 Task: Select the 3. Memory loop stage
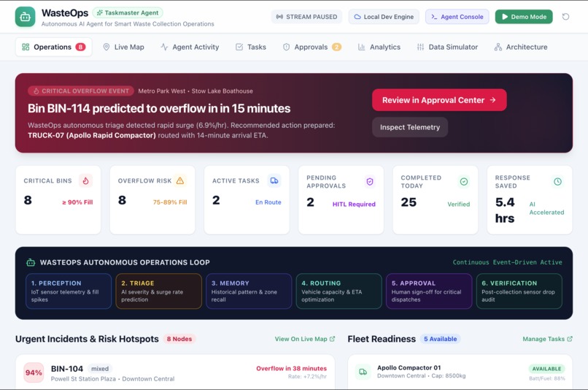(249, 291)
